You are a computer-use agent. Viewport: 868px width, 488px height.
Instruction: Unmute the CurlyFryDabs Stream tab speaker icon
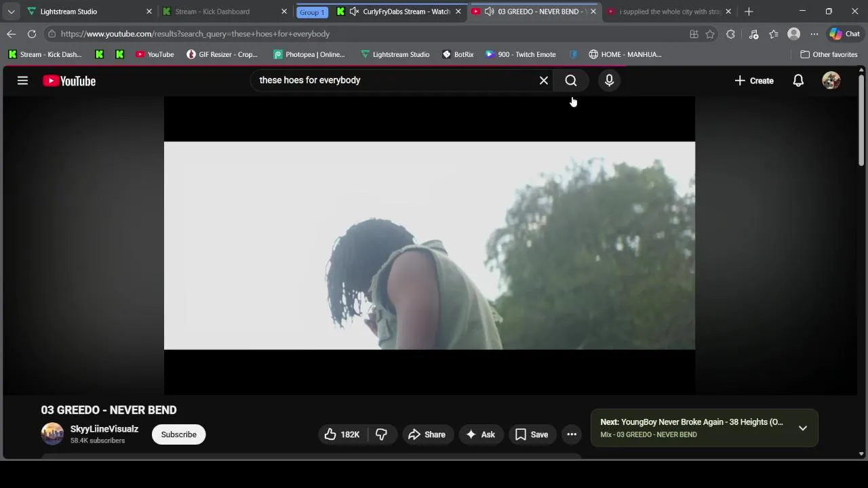click(354, 12)
